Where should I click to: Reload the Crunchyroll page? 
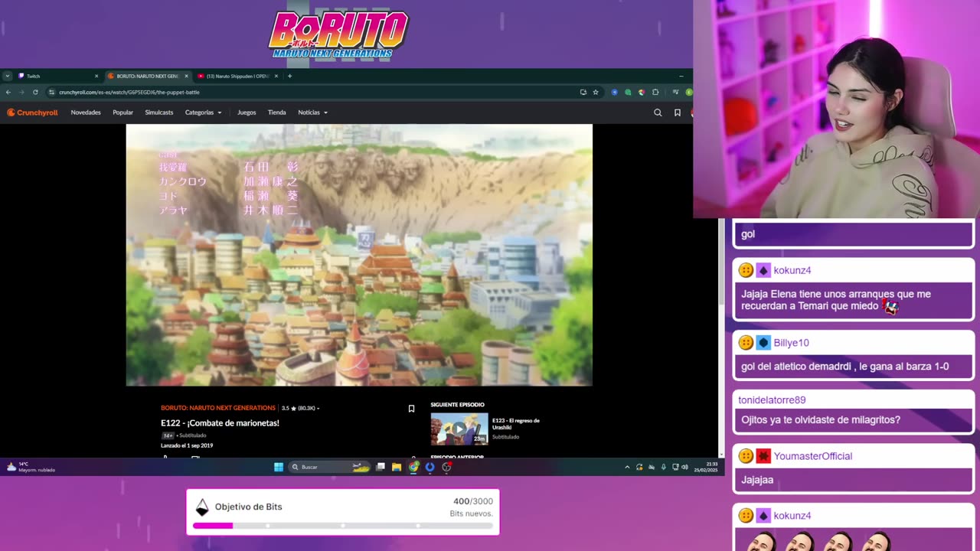coord(35,92)
